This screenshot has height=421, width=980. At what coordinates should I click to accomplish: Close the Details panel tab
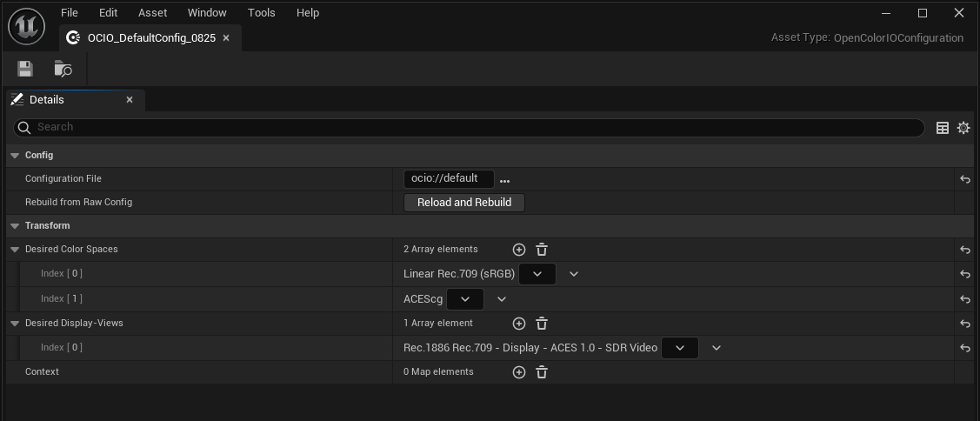click(x=130, y=100)
